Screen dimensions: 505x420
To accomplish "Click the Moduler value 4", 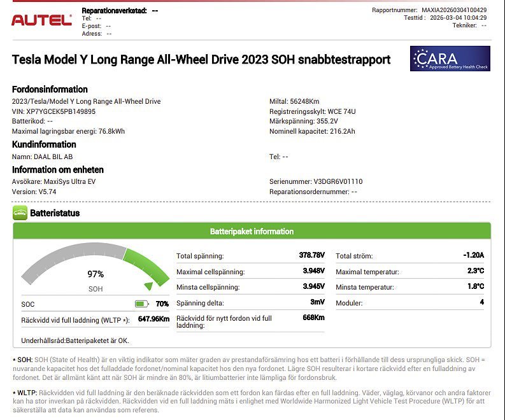I will coord(481,303).
